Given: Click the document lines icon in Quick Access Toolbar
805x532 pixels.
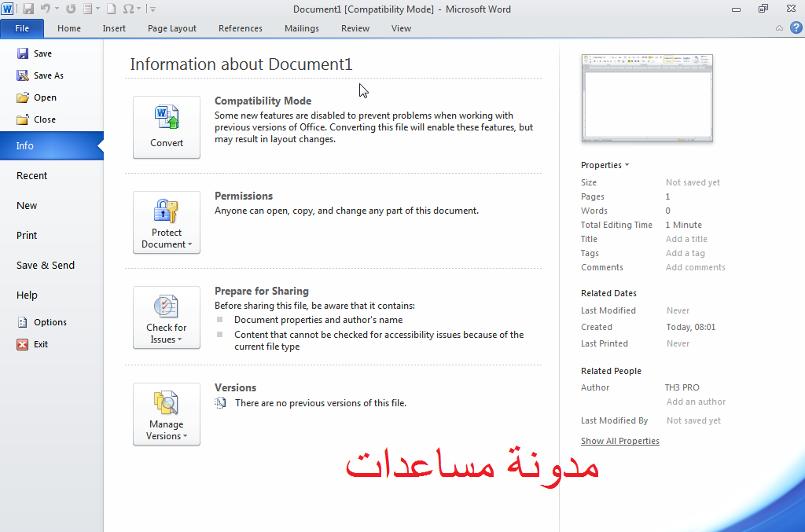Looking at the screenshot, I should coord(88,9).
